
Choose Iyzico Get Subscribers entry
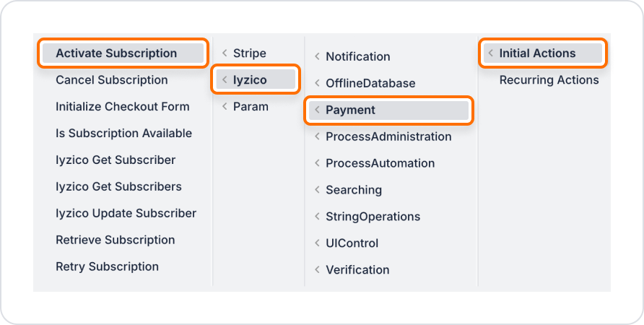[118, 186]
